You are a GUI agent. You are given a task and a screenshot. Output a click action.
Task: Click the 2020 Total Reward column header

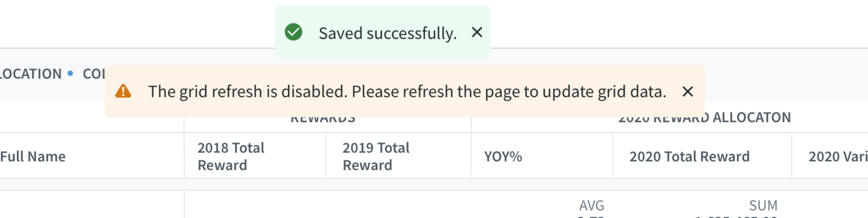coord(689,157)
